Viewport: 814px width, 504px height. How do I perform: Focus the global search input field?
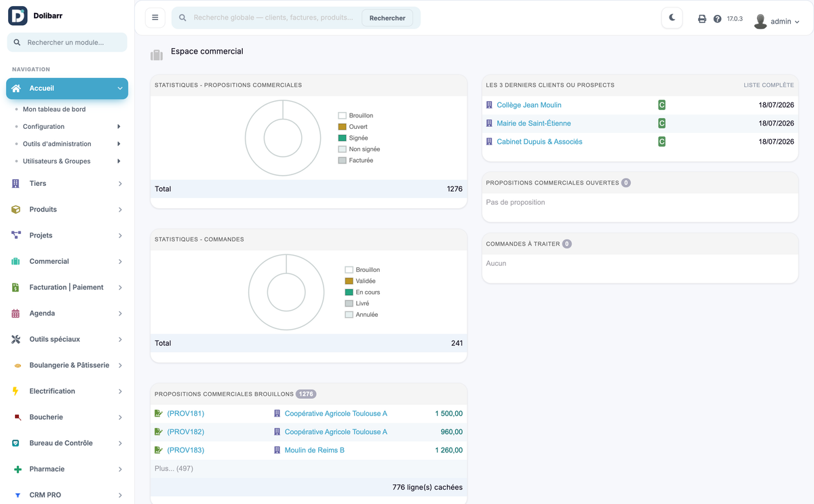(273, 18)
